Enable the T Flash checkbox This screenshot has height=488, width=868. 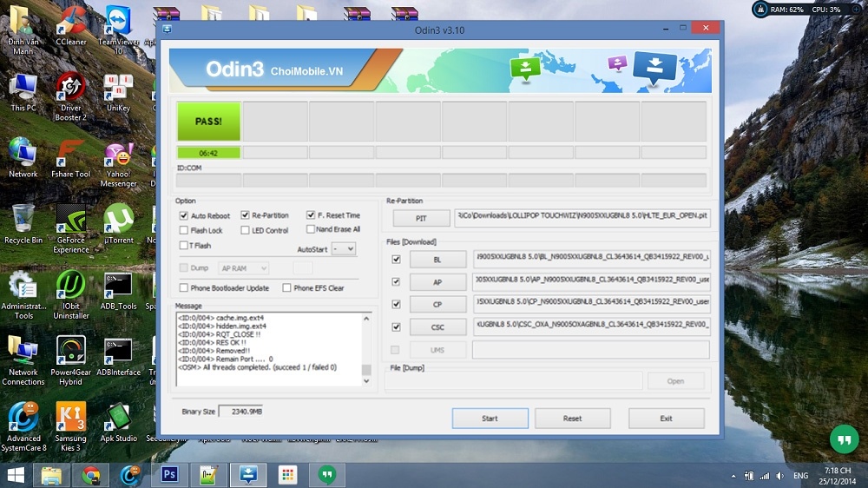point(184,245)
